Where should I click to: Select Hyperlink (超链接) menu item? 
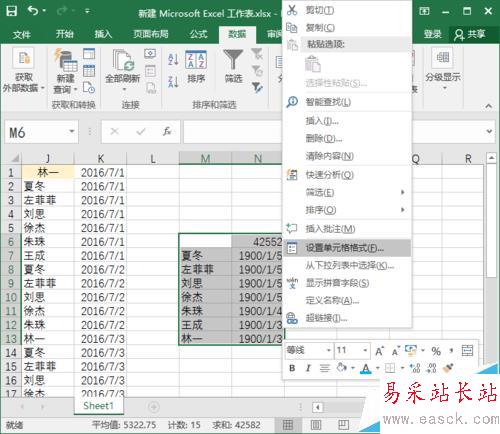347,318
